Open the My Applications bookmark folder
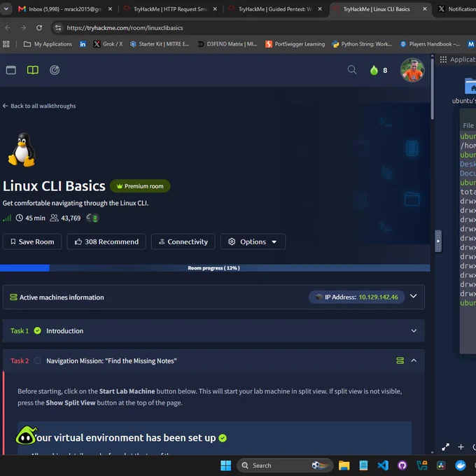Viewport: 476px width, 476px height. 48,44
